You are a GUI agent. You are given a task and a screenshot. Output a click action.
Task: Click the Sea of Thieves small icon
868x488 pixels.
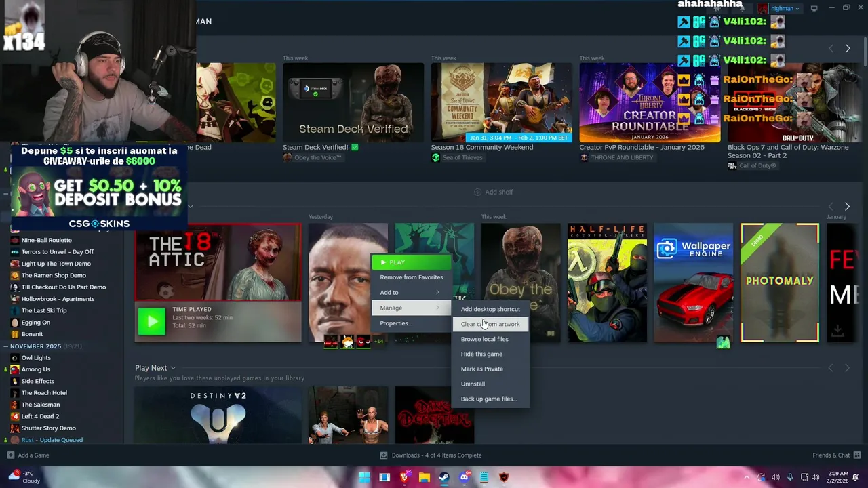coord(435,158)
